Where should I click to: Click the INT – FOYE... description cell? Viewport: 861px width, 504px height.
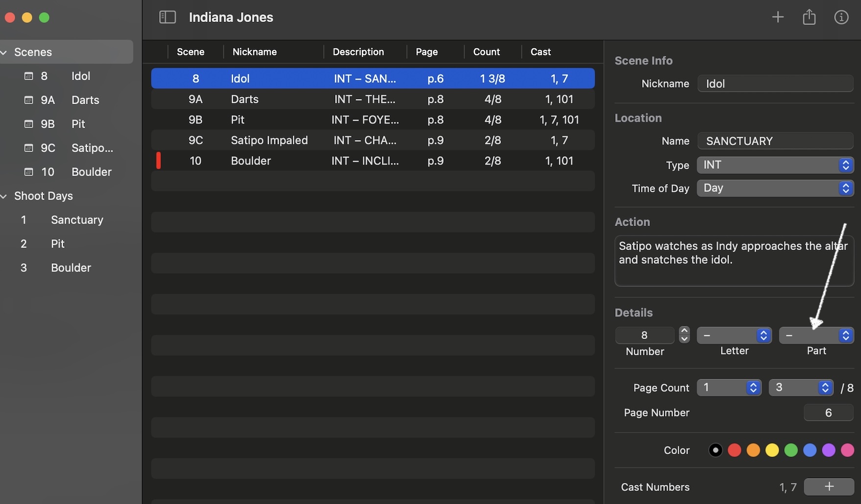point(365,119)
